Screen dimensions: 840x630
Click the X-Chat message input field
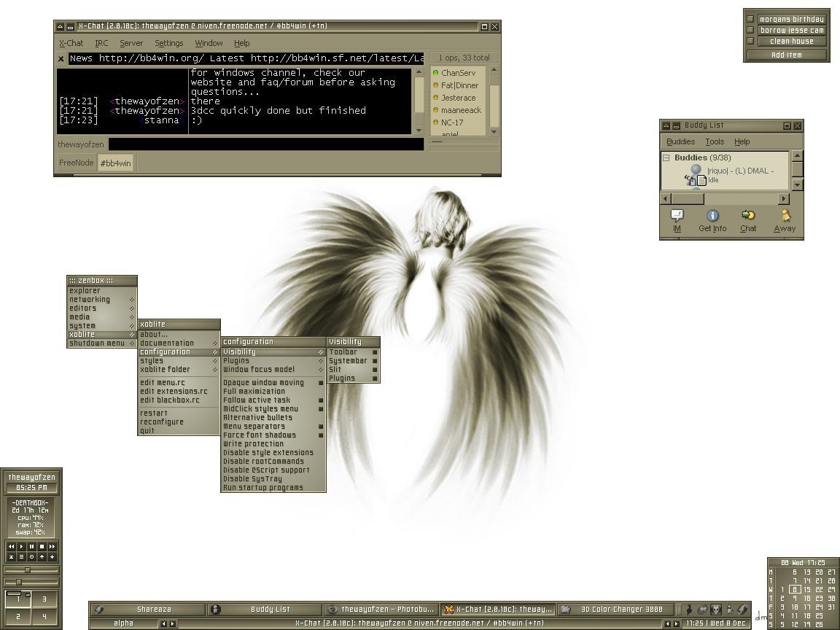click(266, 144)
